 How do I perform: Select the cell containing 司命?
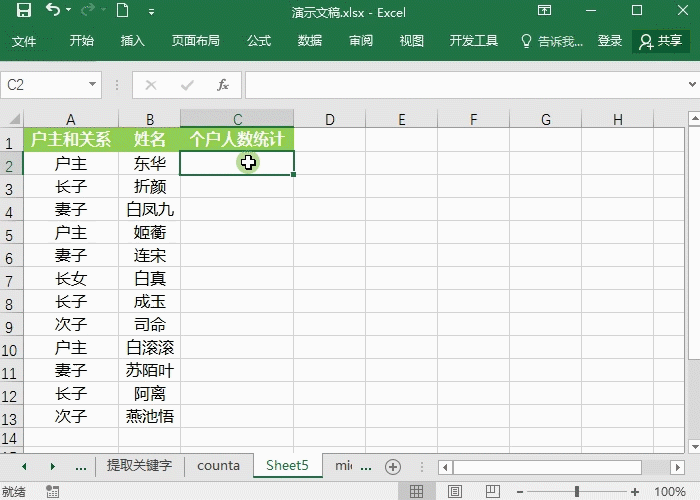[150, 325]
